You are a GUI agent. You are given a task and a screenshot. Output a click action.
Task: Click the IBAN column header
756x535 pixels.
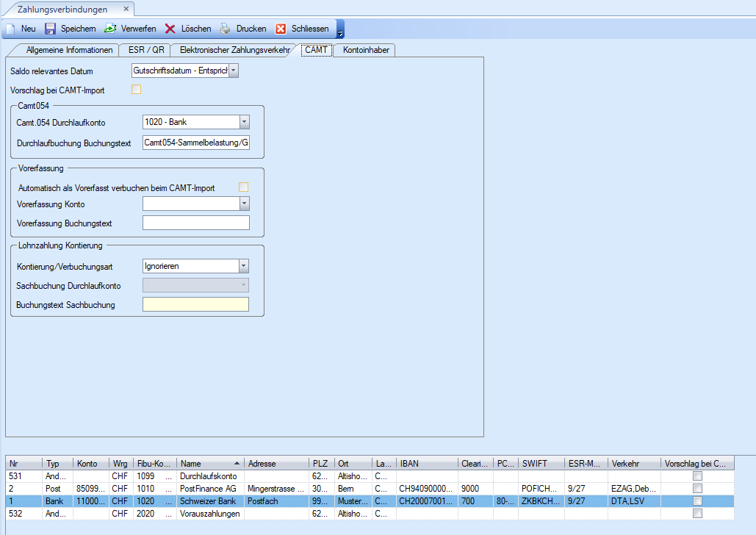click(x=426, y=464)
